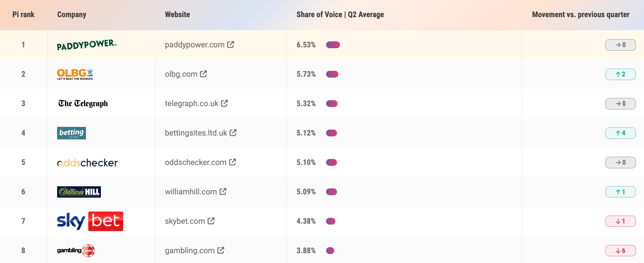Open gambling.com through its external link icon
This screenshot has height=263, width=644.
pyautogui.click(x=222, y=250)
